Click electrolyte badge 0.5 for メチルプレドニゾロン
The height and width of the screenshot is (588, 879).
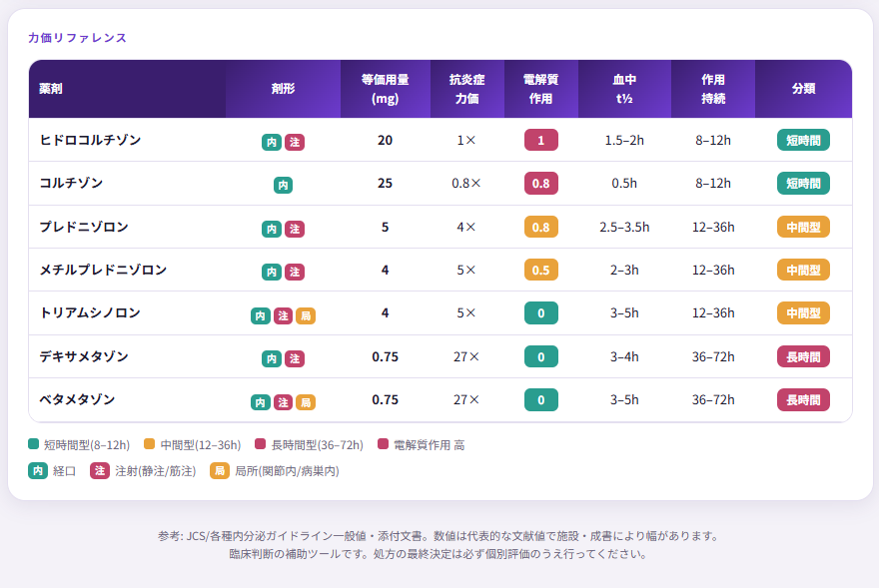tap(541, 271)
